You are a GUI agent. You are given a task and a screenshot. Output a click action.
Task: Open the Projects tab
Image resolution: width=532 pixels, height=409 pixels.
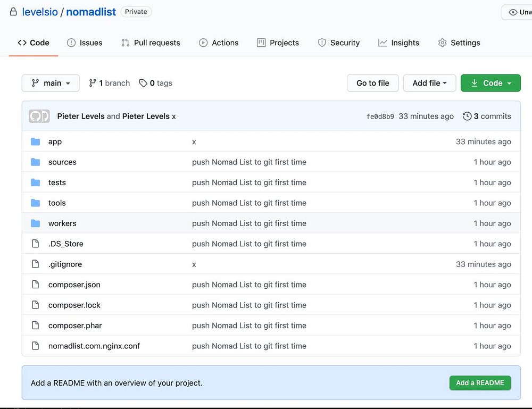278,43
